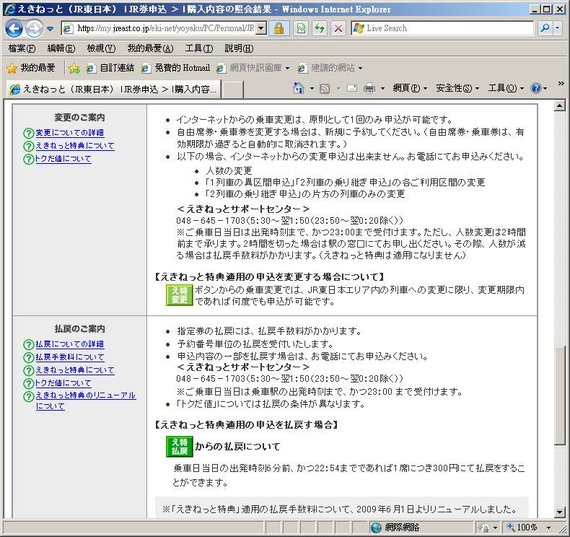The width and height of the screenshot is (570, 537).
Task: Expand the address bar history dropdown
Action: 261,28
